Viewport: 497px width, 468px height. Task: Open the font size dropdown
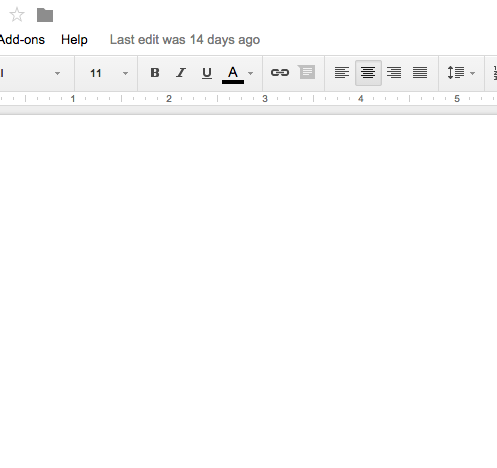[x=106, y=73]
